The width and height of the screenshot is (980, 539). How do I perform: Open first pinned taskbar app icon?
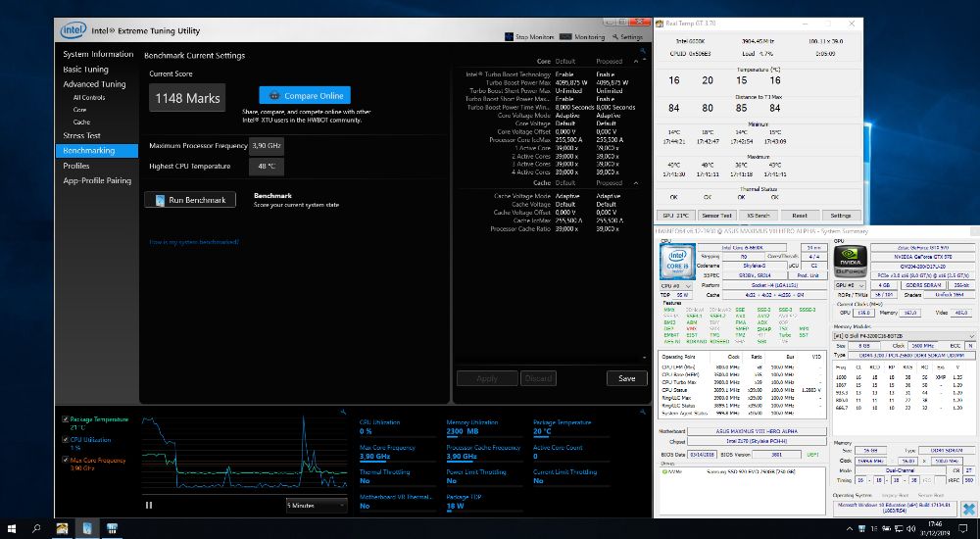[x=62, y=529]
